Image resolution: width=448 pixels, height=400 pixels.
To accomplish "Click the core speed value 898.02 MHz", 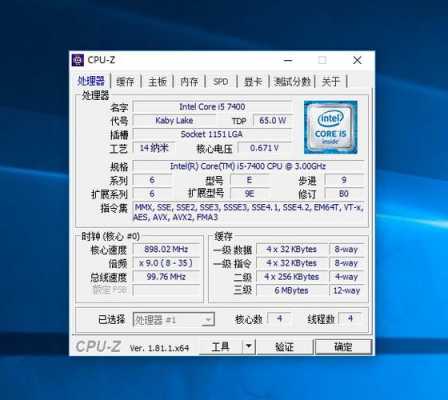I will 166,249.
